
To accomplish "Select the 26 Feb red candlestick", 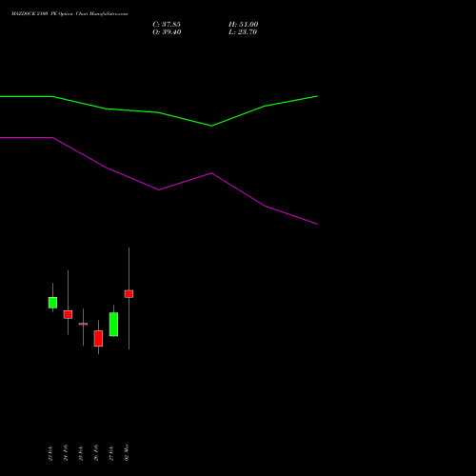I will [x=98, y=338].
